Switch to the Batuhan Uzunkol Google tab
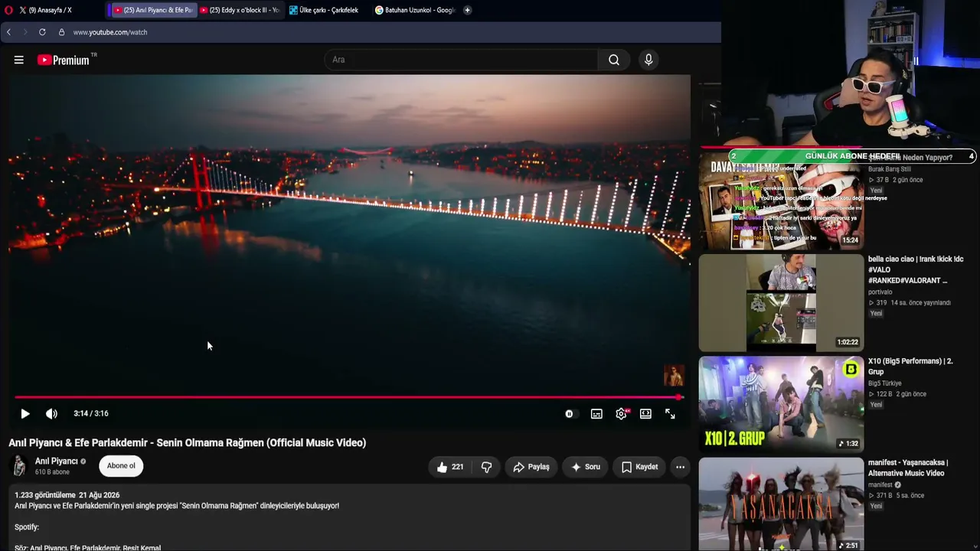Screen dimensions: 980x551 (415, 10)
